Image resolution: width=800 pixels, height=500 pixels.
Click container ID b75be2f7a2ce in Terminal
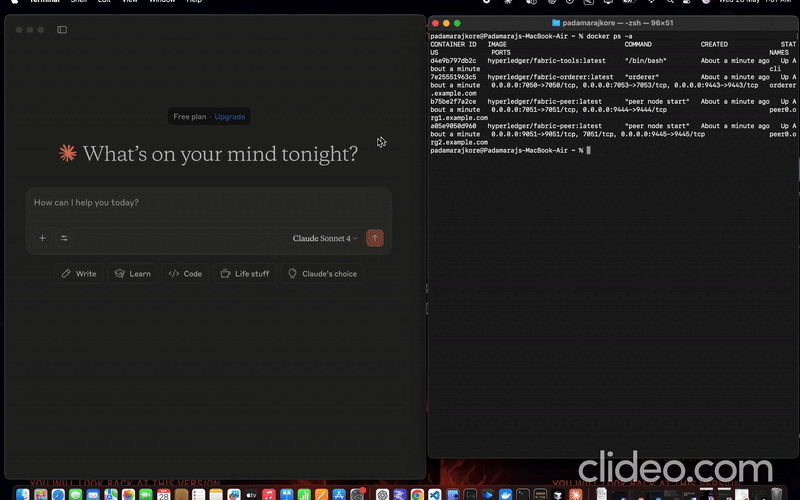point(453,102)
